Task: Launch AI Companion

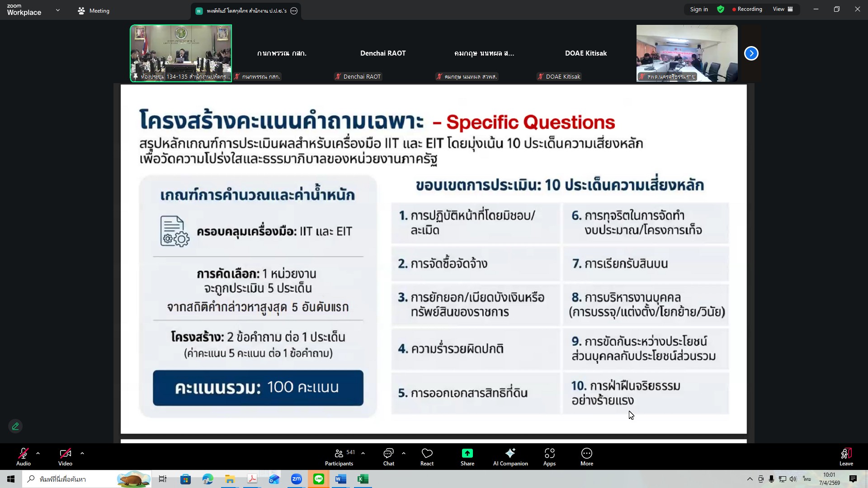Action: click(x=510, y=456)
